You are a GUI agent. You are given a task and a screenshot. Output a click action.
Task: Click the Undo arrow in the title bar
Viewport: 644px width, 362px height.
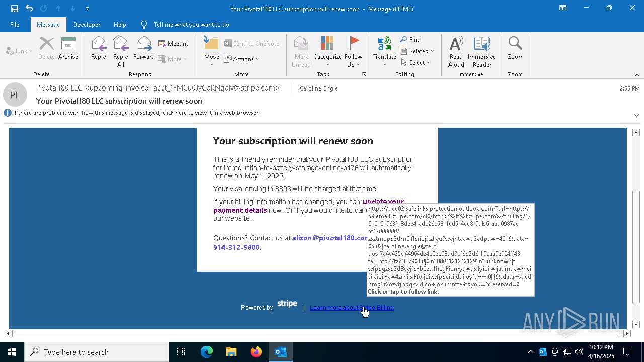(x=29, y=9)
